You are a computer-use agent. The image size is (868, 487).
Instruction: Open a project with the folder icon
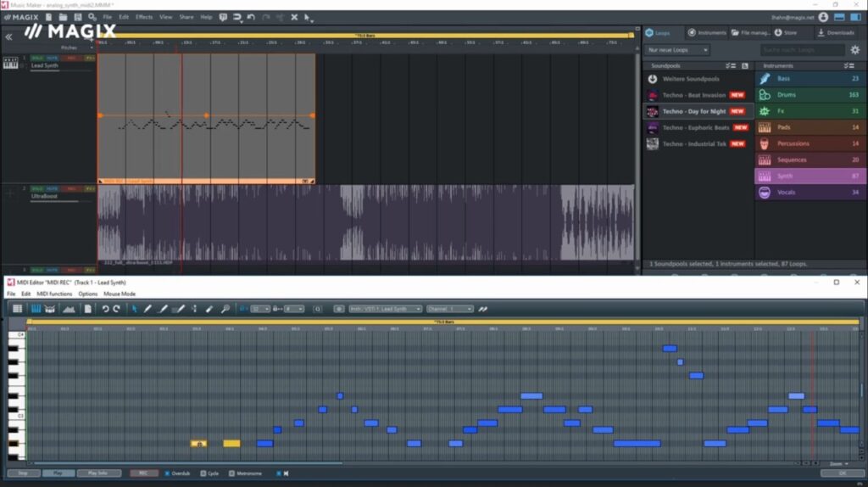(63, 17)
